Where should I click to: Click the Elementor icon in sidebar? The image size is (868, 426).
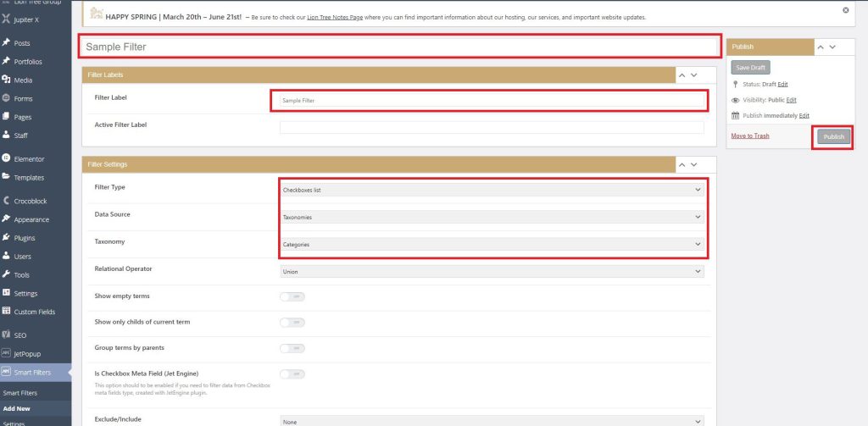pyautogui.click(x=7, y=158)
